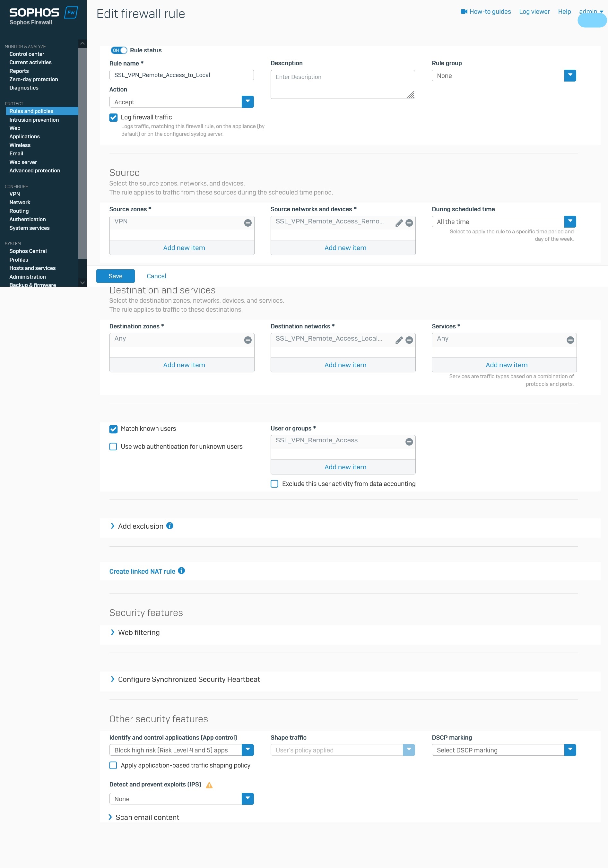Screen dimensions: 608x868
Task: Cancel editing the firewall rule
Action: 156,276
